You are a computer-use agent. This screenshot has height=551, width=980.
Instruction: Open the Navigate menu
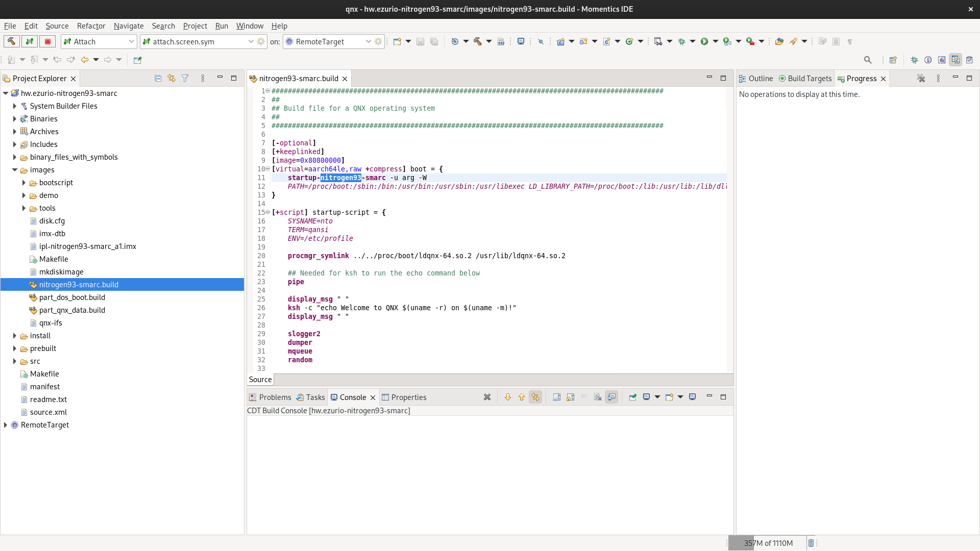tap(128, 26)
